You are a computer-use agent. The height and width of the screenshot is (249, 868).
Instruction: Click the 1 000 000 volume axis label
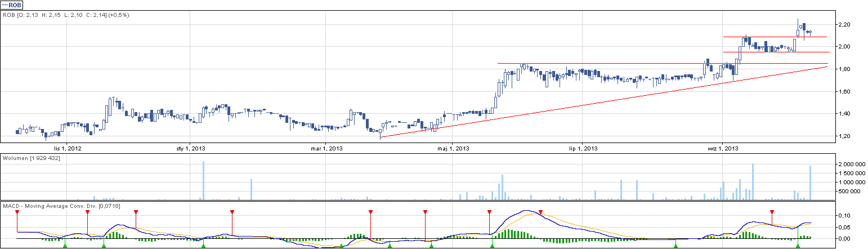click(851, 183)
